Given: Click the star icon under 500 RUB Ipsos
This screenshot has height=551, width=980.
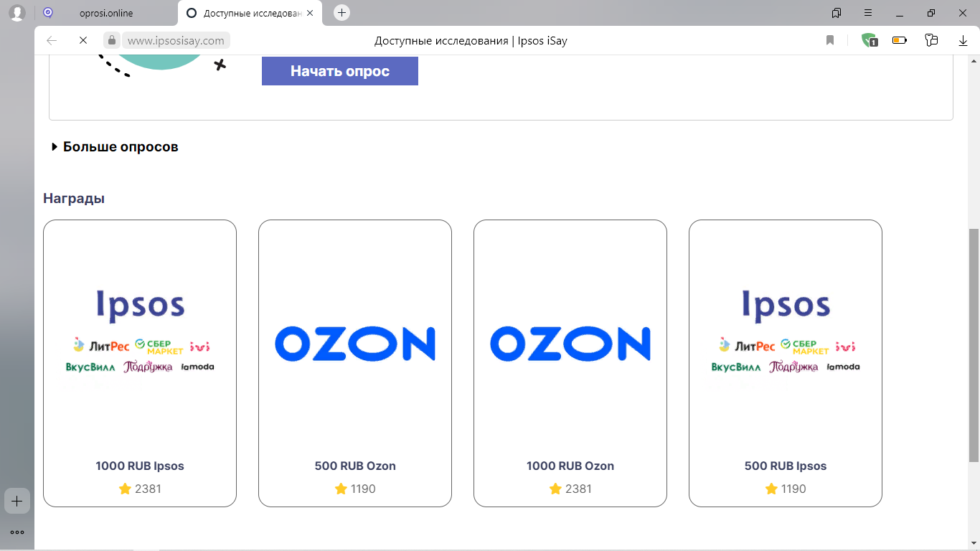Looking at the screenshot, I should coord(771,489).
